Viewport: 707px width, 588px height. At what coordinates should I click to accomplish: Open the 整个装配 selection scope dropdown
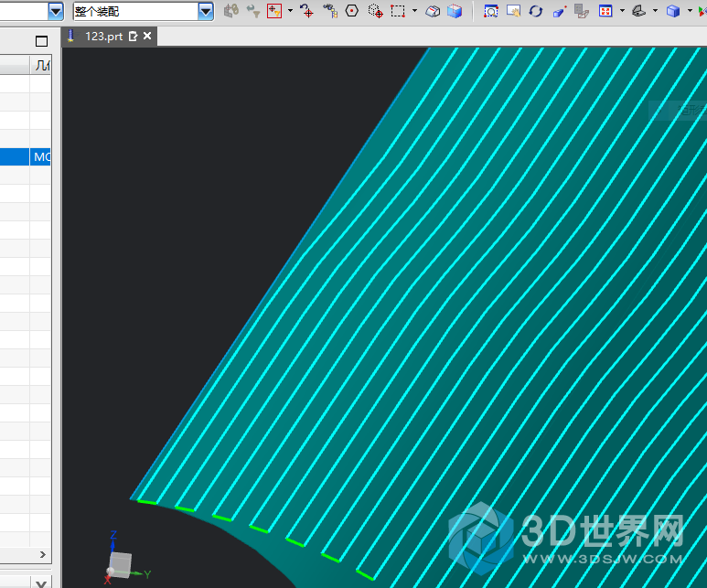coord(206,11)
